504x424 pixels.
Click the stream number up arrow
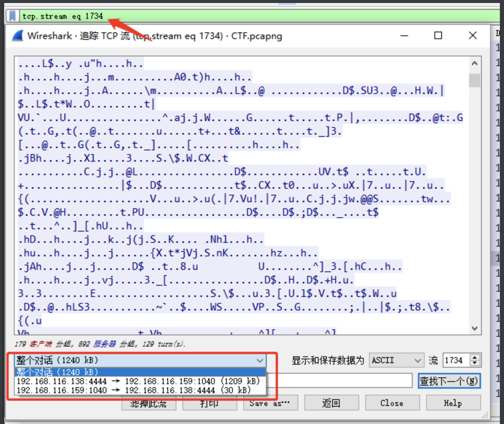475,357
